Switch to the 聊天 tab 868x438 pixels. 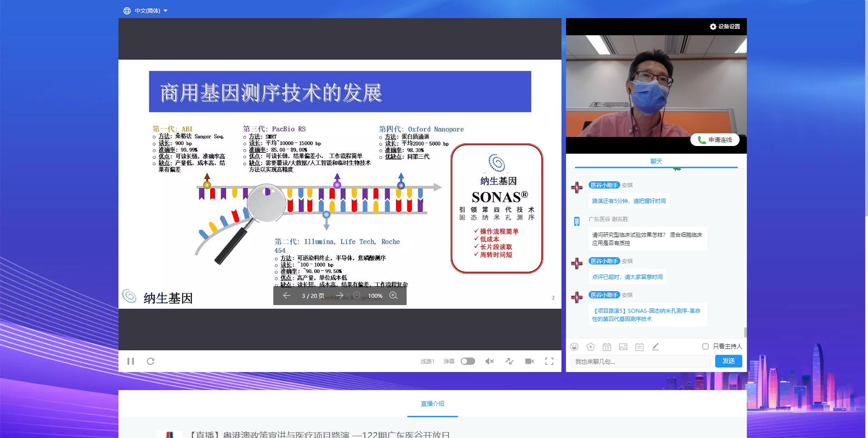point(656,161)
